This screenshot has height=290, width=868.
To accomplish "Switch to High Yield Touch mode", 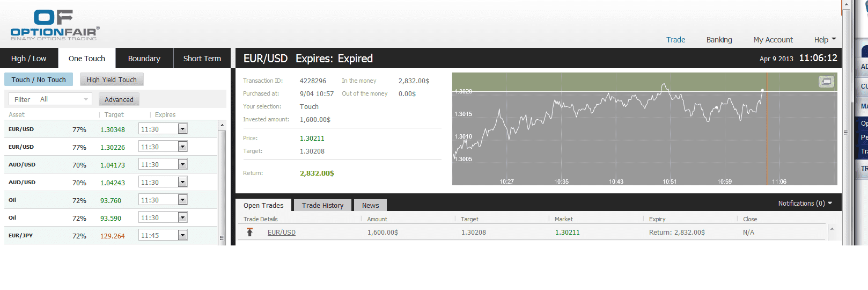I will (112, 79).
